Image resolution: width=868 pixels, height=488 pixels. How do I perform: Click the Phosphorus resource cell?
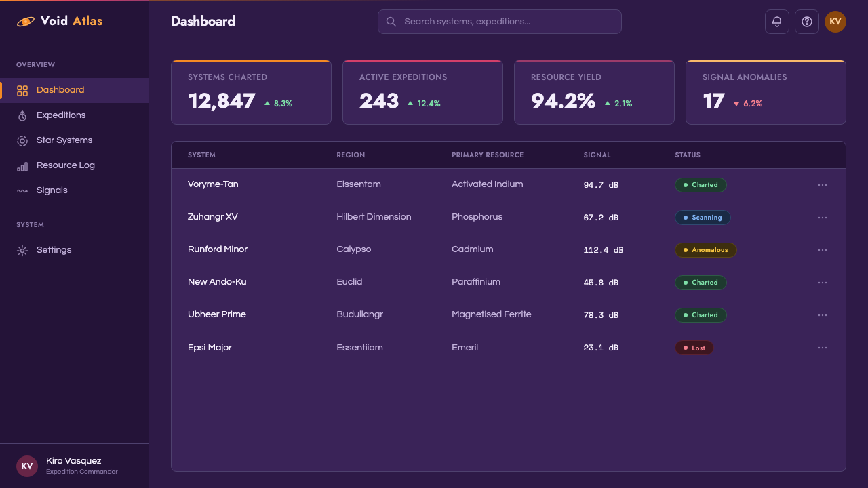click(x=477, y=217)
